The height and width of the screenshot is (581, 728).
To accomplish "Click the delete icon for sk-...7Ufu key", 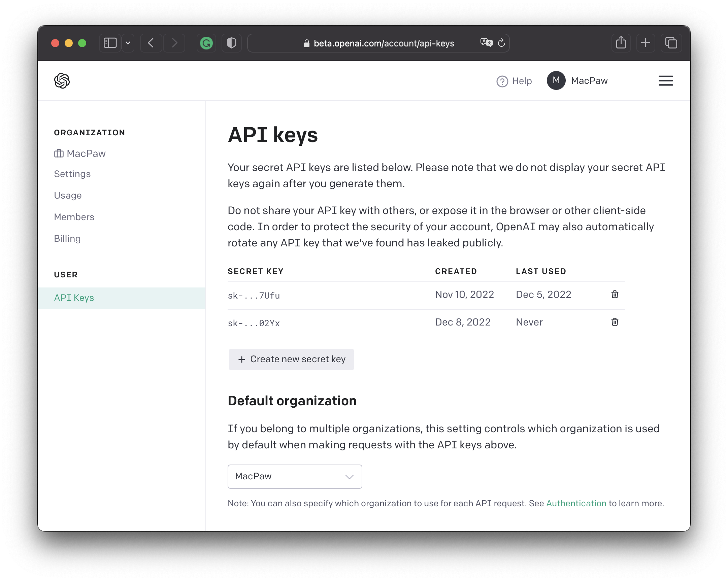I will (x=615, y=294).
